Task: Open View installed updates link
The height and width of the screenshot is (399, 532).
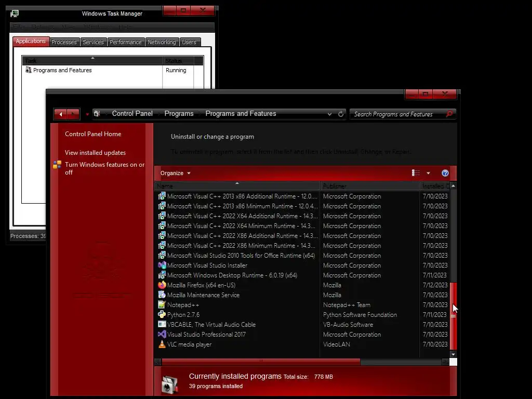Action: point(96,153)
